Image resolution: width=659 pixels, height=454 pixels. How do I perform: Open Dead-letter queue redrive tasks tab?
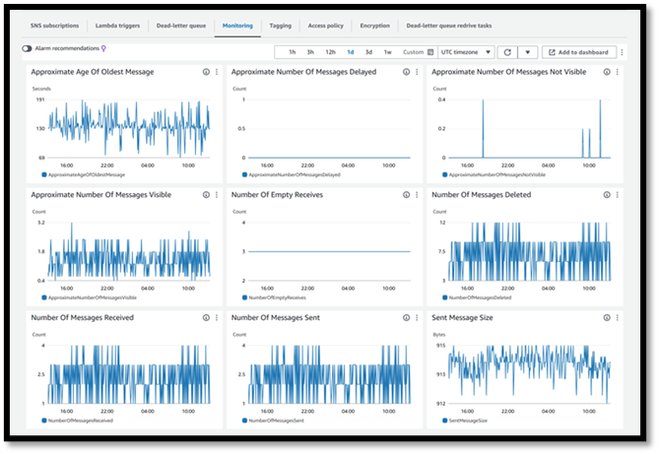click(x=449, y=26)
